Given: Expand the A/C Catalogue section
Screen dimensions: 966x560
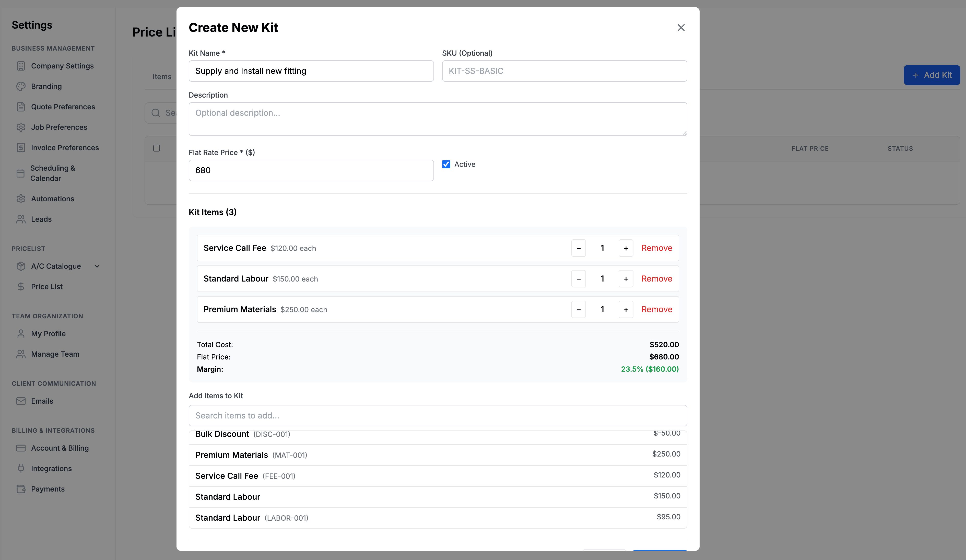Looking at the screenshot, I should (97, 266).
